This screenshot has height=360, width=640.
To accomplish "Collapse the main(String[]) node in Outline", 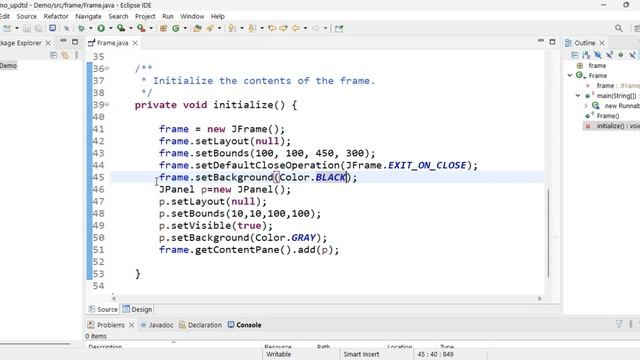I will (578, 96).
